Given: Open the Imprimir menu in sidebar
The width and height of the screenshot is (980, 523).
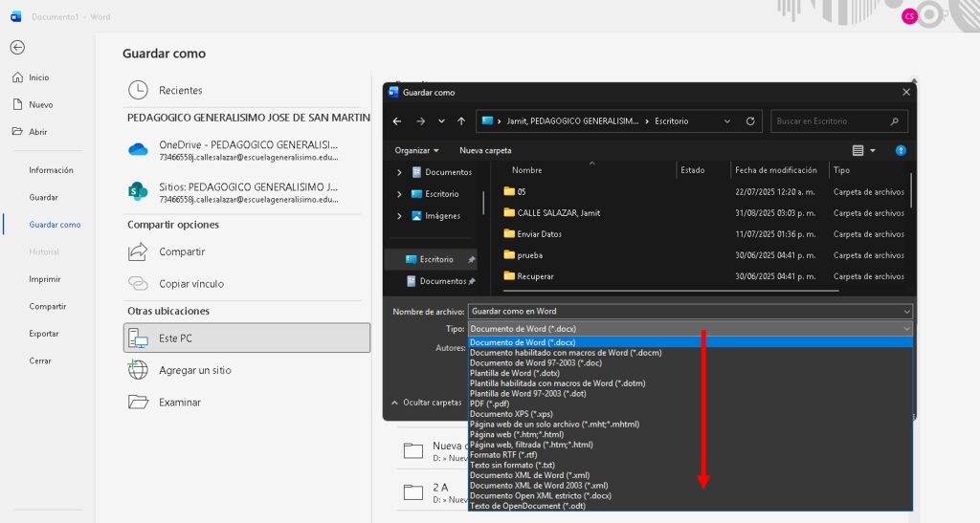Looking at the screenshot, I should pyautogui.click(x=47, y=279).
